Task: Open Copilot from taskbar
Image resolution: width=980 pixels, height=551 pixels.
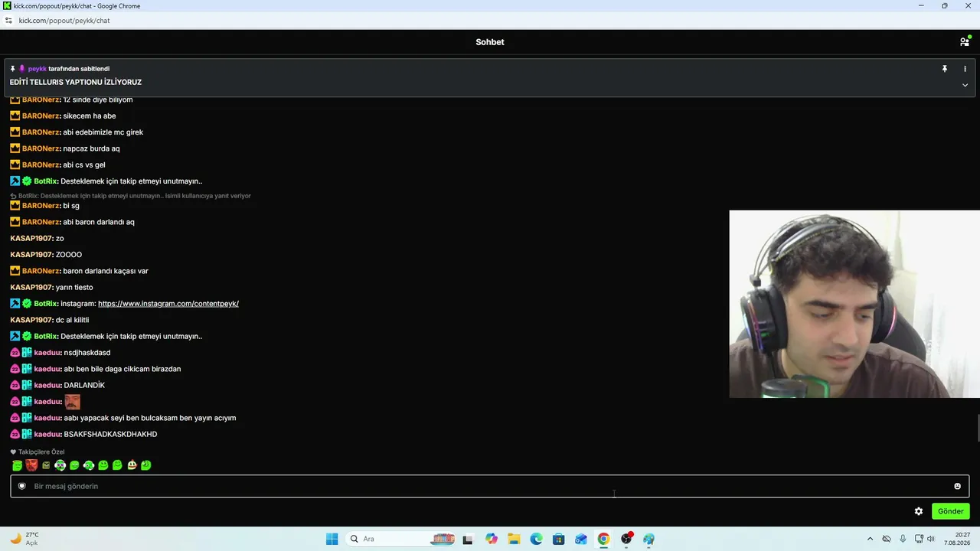Action: [492, 539]
